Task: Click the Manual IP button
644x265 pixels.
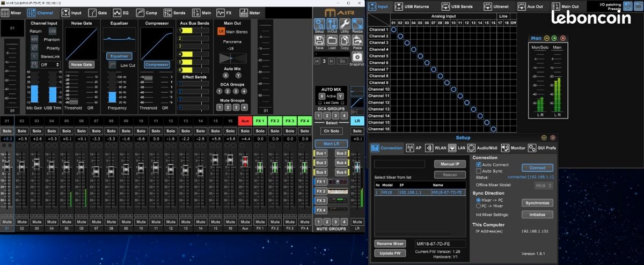Action: point(450,164)
